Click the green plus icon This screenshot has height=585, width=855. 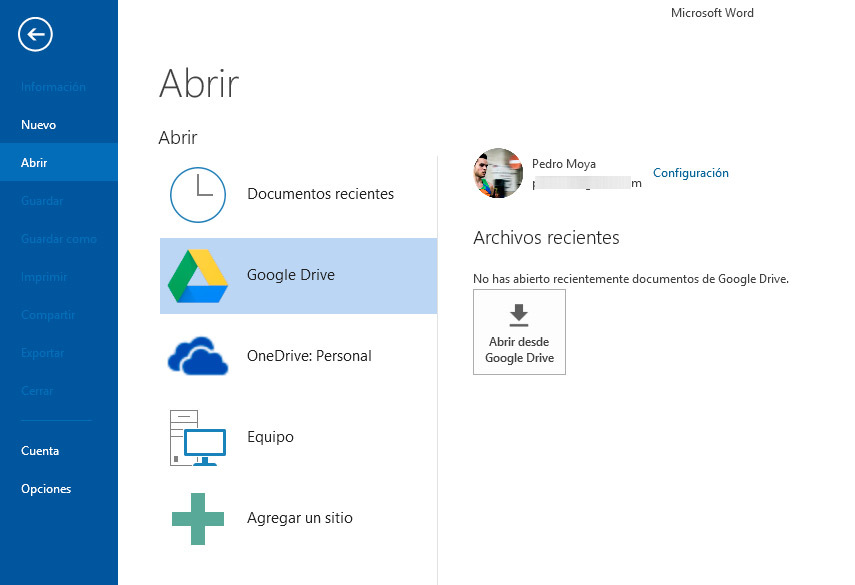pos(197,519)
